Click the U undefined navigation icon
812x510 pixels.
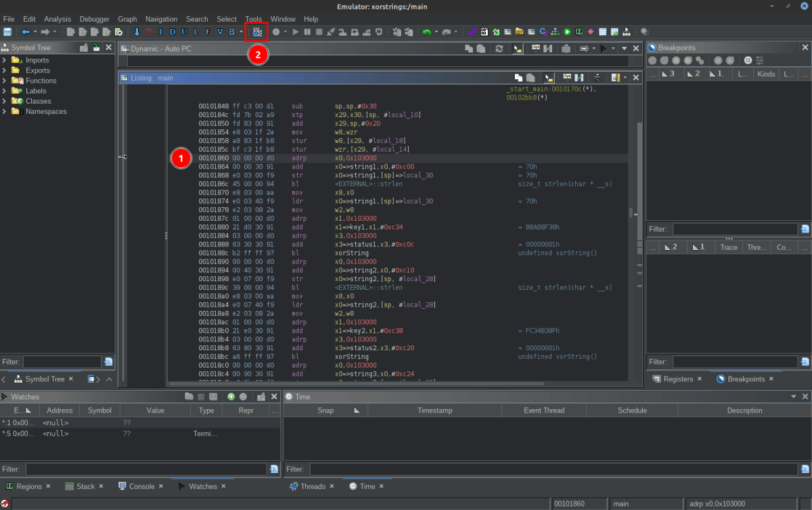pos(184,32)
